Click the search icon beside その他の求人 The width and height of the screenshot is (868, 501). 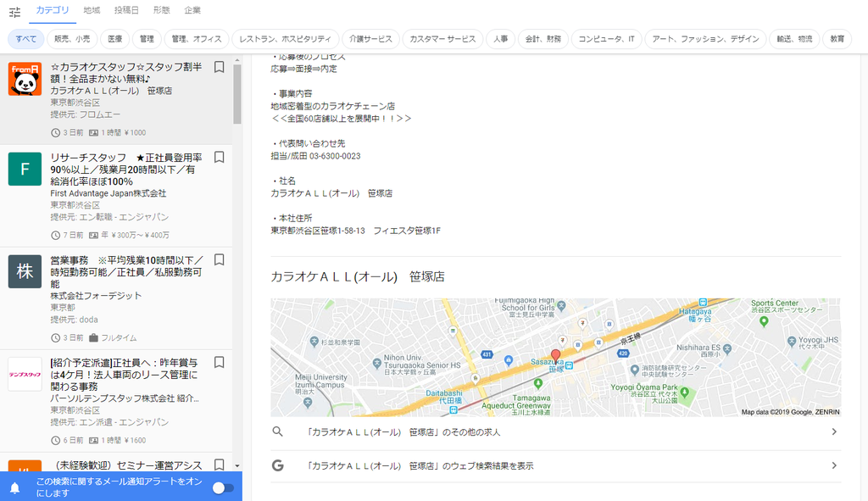[x=277, y=431]
